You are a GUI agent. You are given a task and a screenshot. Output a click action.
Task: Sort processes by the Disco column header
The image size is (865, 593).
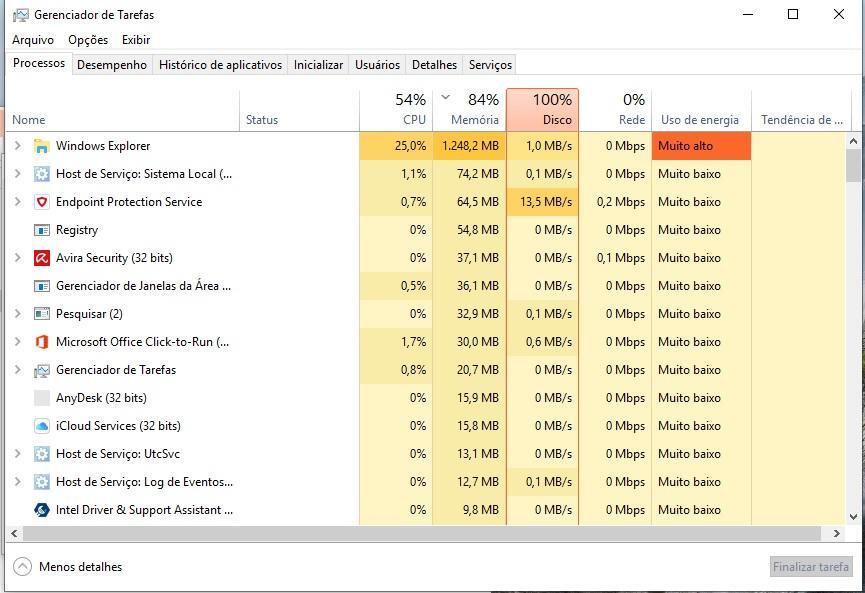tap(542, 109)
